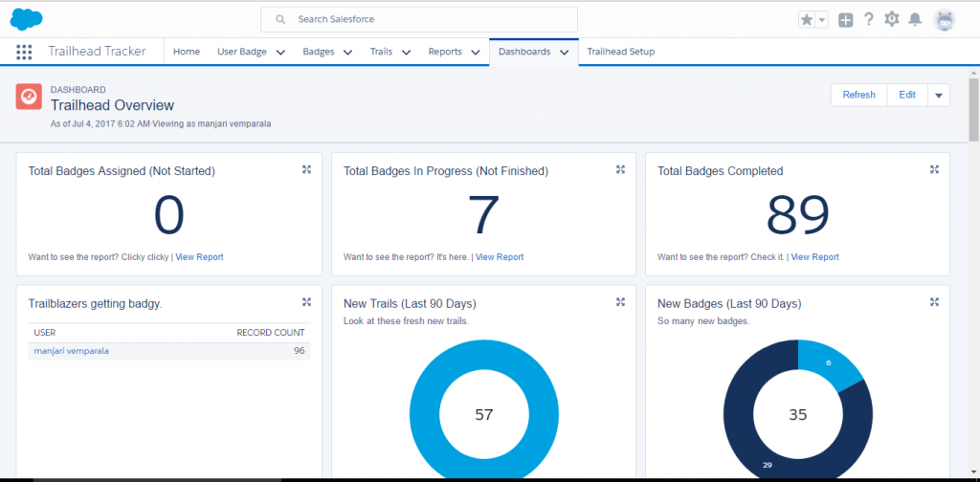Click the Favorites star icon

pos(807,20)
